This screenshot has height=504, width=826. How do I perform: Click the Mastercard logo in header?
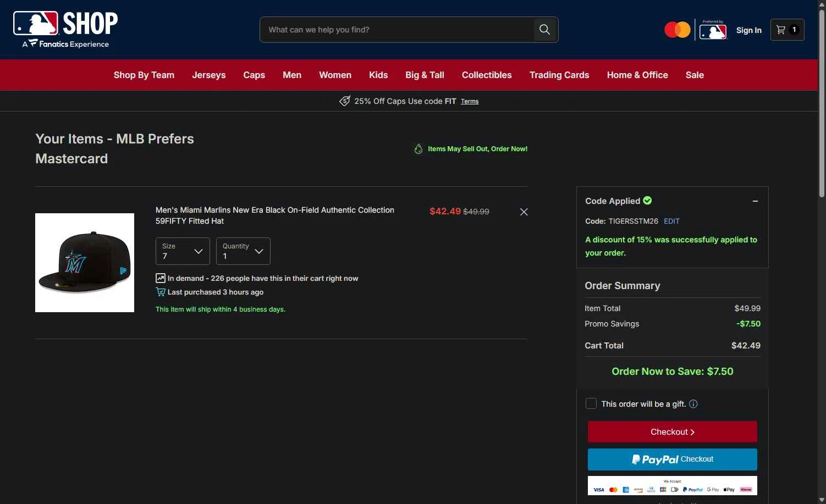677,30
